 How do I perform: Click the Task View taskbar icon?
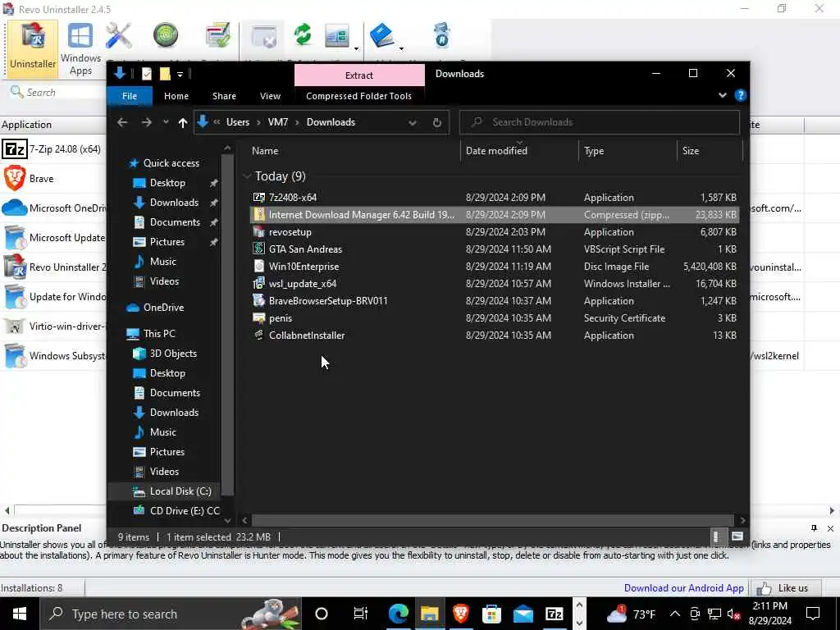click(361, 614)
